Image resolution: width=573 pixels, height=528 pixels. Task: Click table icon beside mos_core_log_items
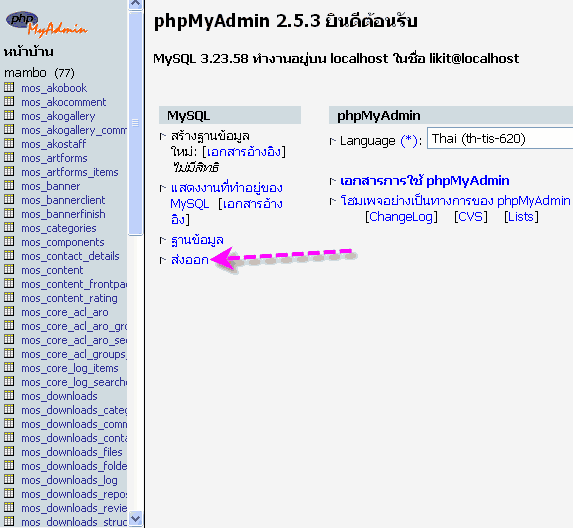(9, 368)
